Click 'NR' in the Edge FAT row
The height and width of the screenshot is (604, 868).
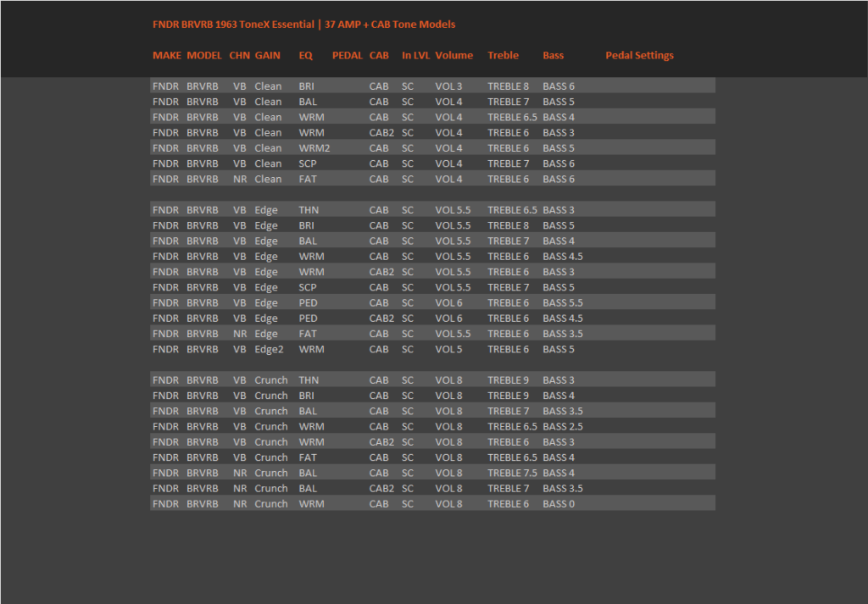tap(240, 334)
